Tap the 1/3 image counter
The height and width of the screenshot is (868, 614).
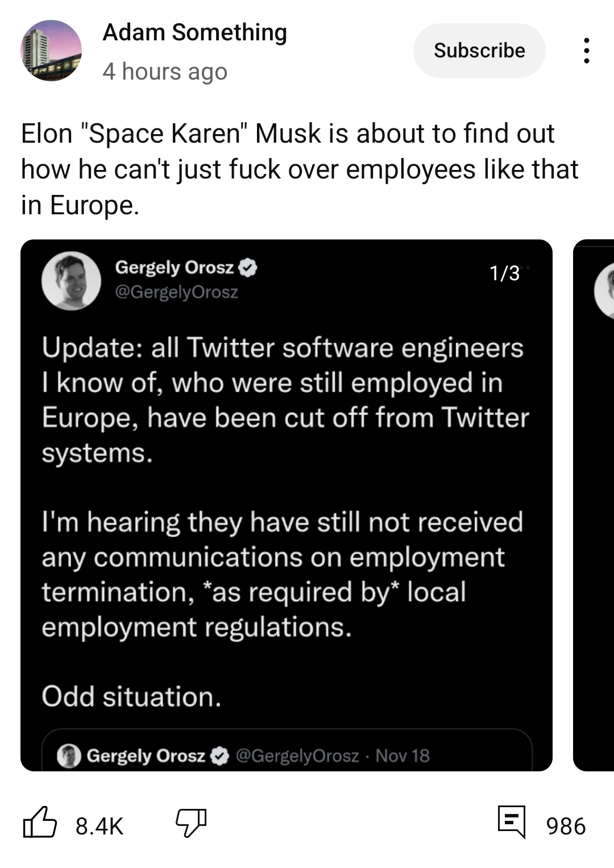(505, 273)
